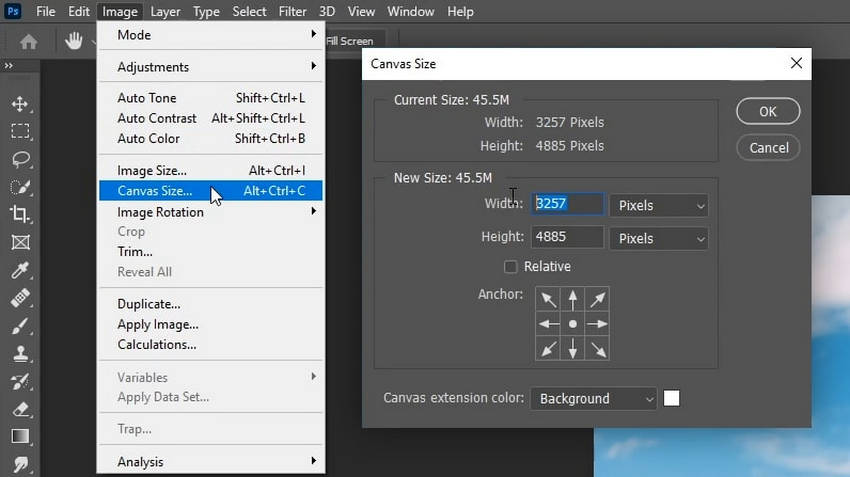Select the Smudge tool
The height and width of the screenshot is (477, 850).
point(21,465)
